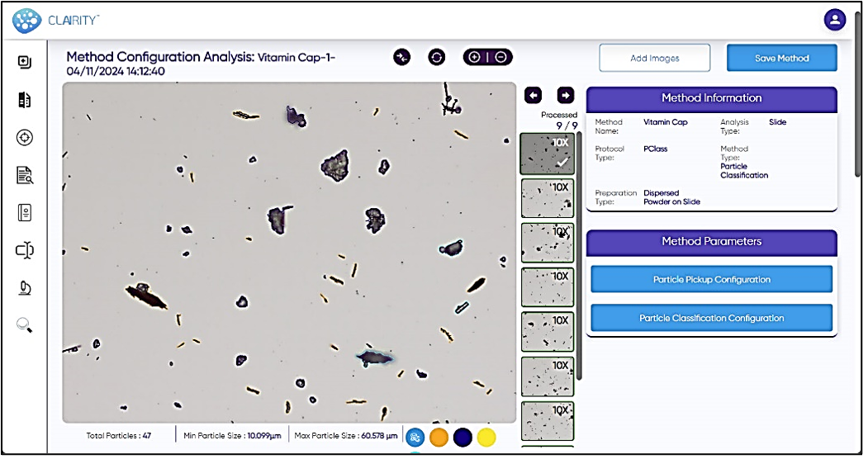Click the Save Method button
This screenshot has height=459, width=868.
click(781, 58)
